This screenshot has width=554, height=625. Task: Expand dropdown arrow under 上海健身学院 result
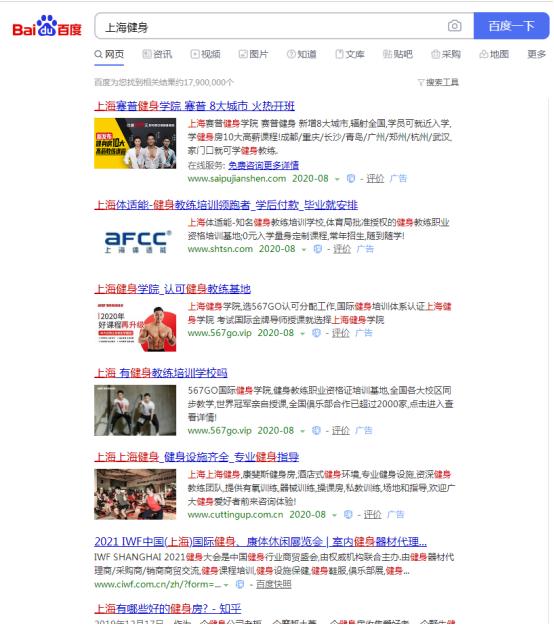(303, 334)
